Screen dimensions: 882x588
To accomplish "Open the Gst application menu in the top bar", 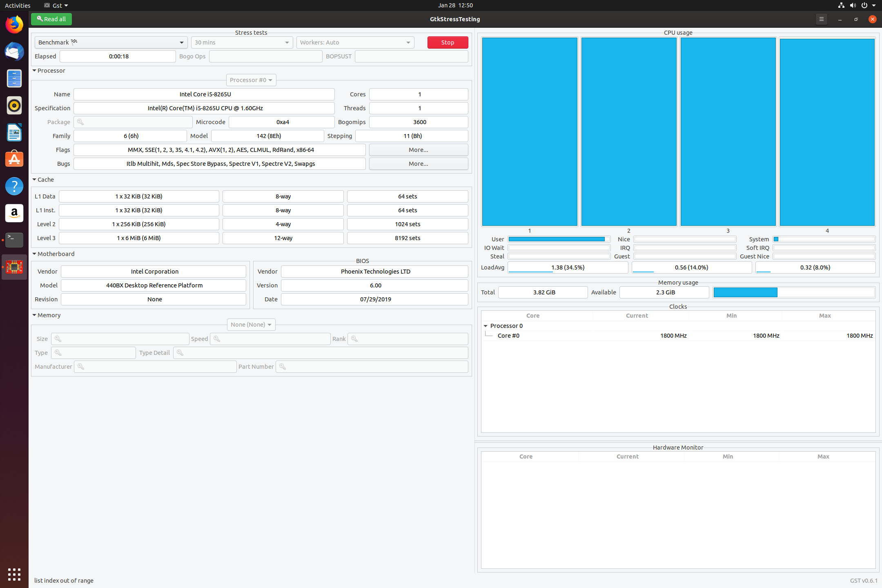I will (x=56, y=5).
